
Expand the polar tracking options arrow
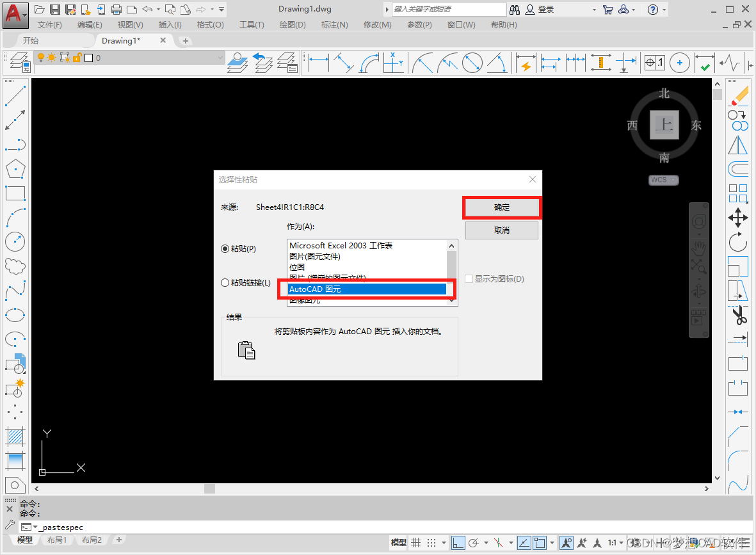click(485, 543)
